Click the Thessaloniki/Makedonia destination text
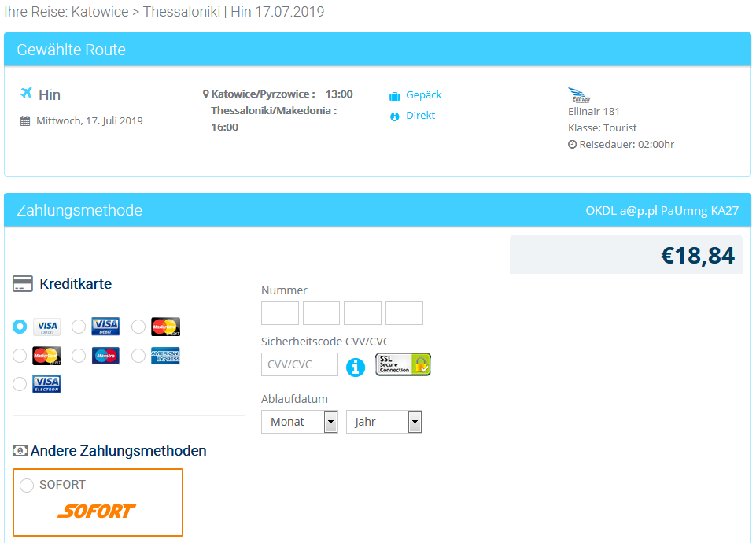 (x=274, y=111)
